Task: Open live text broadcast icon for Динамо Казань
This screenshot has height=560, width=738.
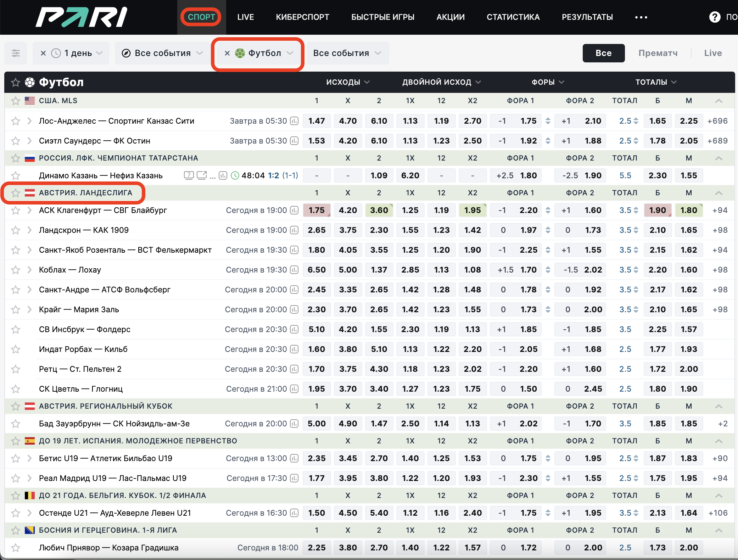Action: pos(189,175)
